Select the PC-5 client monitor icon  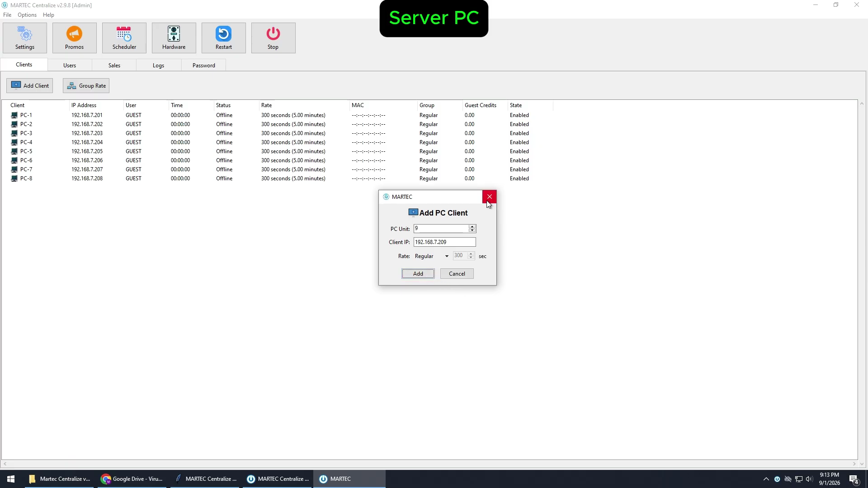pos(14,151)
